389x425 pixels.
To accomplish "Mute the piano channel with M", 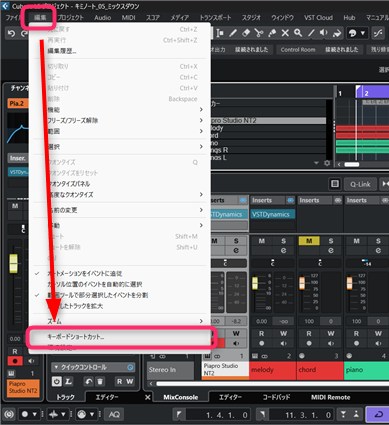I will point(356,240).
